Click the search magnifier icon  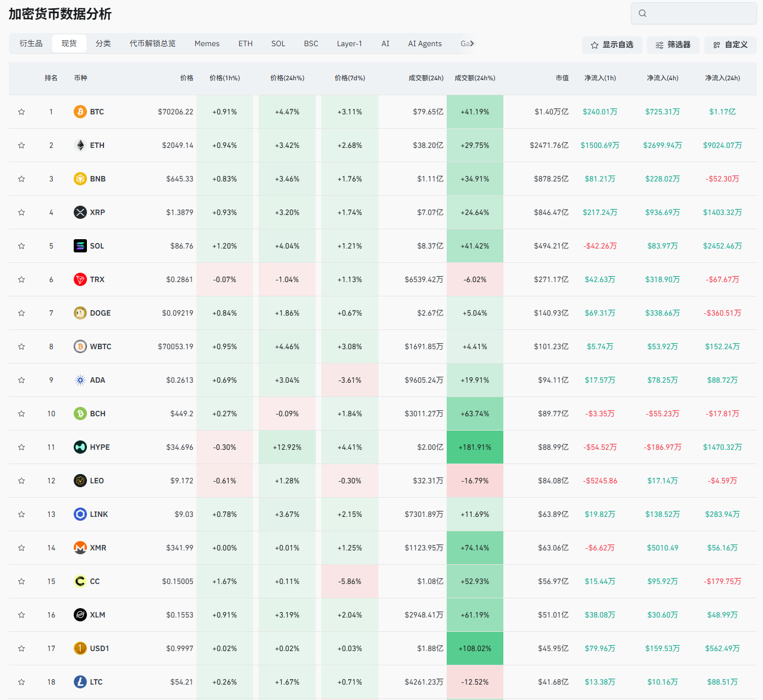pos(643,13)
